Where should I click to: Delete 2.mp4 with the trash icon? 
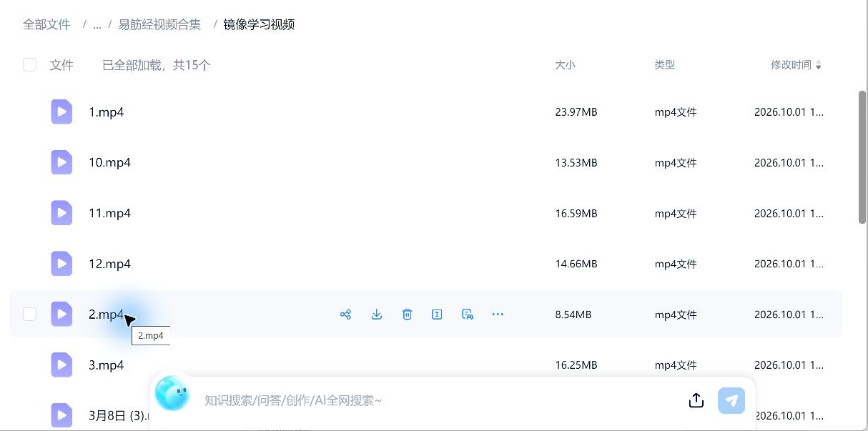[407, 314]
